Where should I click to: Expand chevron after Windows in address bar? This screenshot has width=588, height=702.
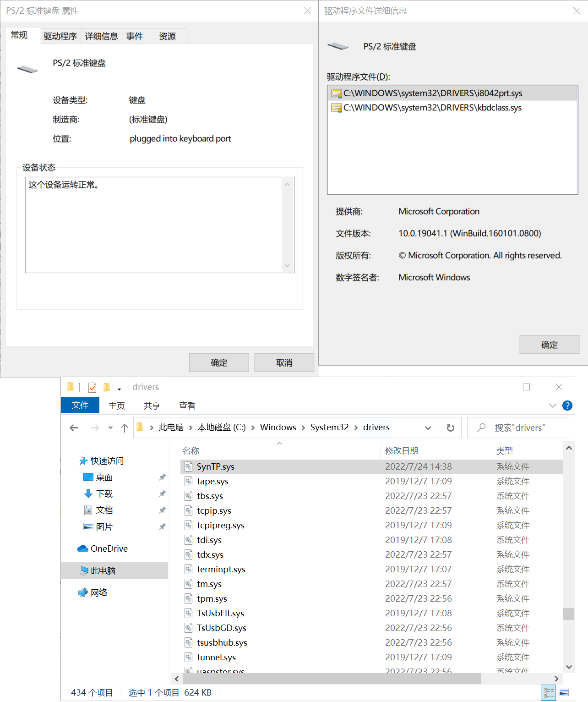coord(303,428)
